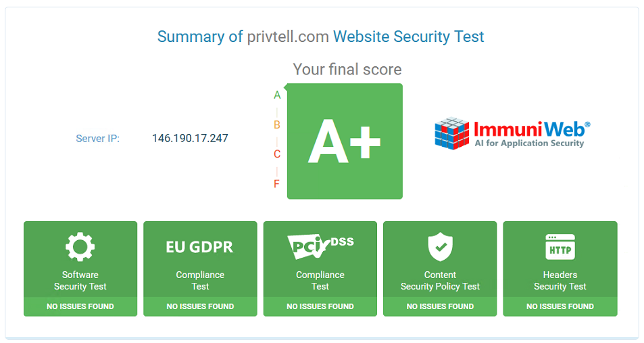Click the ImmuniWeb cube logo

click(452, 133)
